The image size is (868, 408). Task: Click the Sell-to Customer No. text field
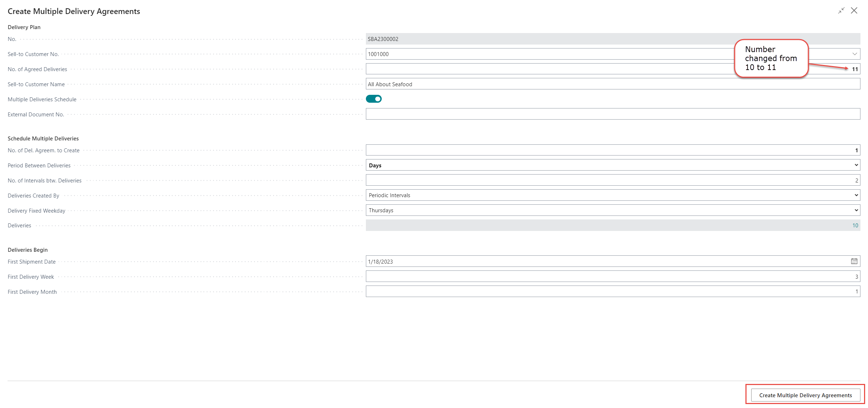539,54
